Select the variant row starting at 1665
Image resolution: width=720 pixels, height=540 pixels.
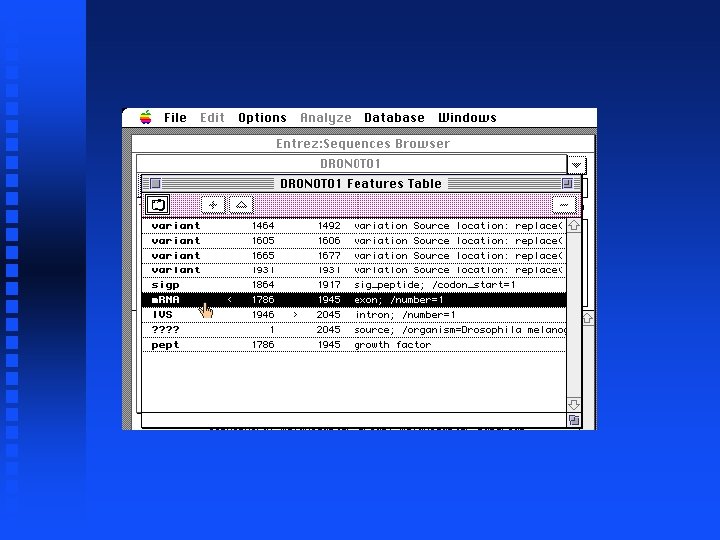click(354, 256)
